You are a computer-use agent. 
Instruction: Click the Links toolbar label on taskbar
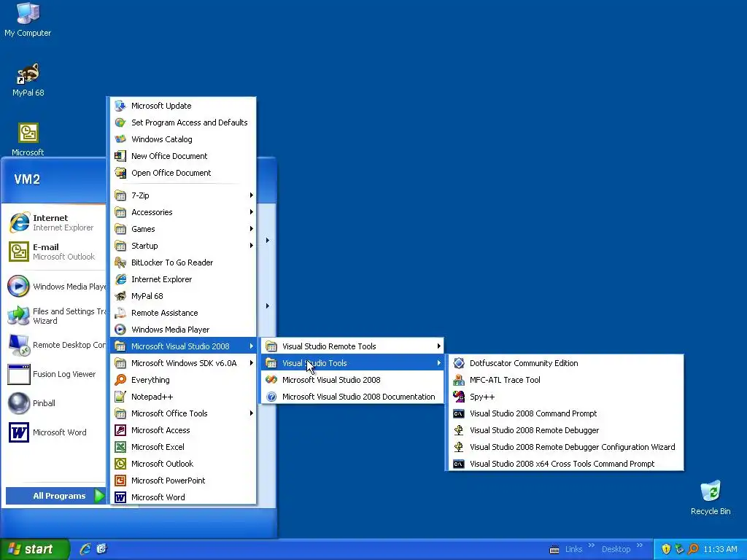coord(573,549)
